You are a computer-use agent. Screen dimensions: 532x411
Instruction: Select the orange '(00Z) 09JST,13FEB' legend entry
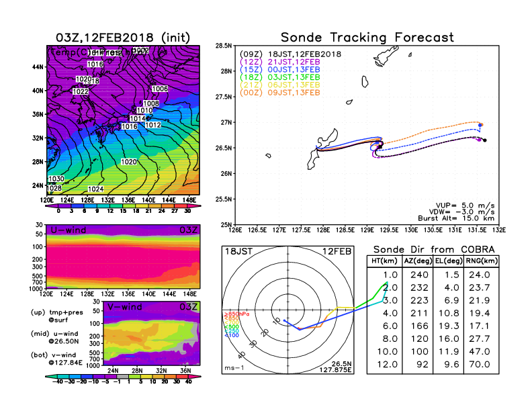(x=280, y=93)
